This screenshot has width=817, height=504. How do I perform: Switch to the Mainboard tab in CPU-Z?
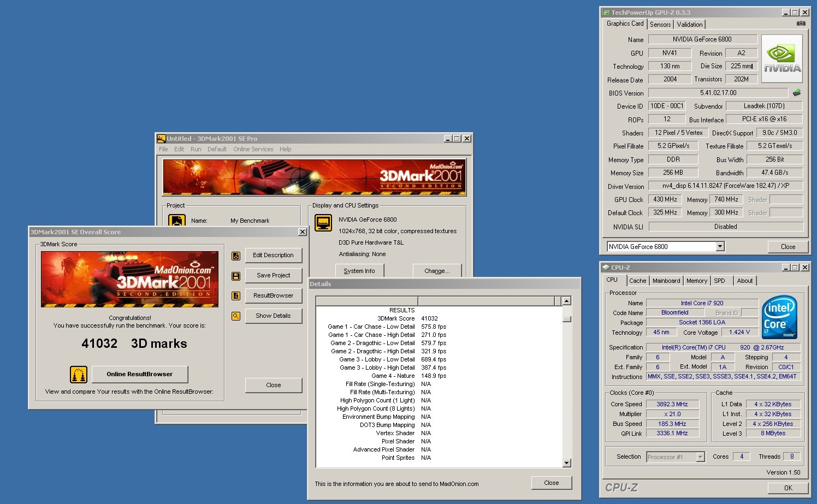(666, 281)
